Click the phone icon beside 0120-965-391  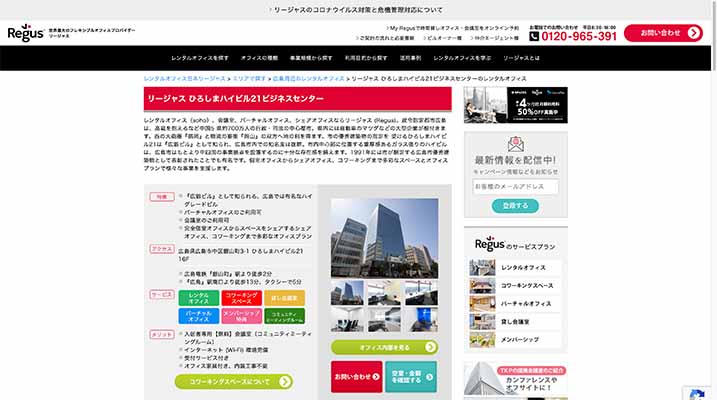(x=534, y=36)
